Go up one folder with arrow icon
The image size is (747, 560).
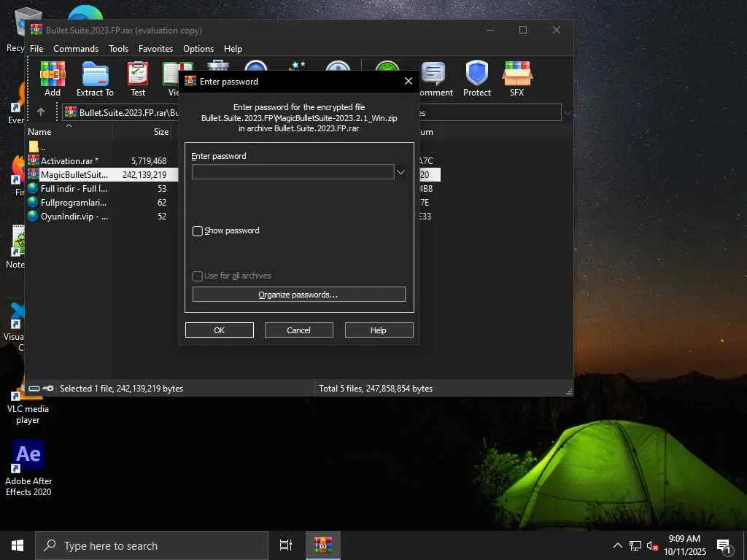pyautogui.click(x=41, y=112)
